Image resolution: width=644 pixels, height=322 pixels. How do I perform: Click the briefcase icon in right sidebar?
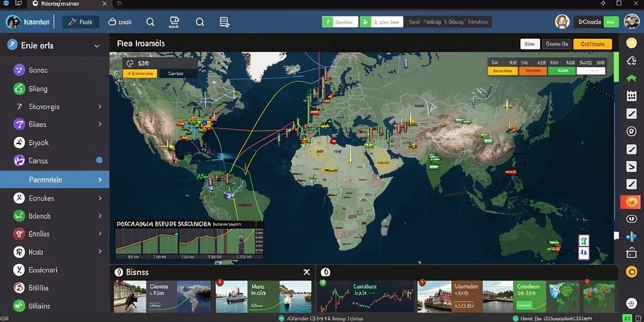click(631, 253)
